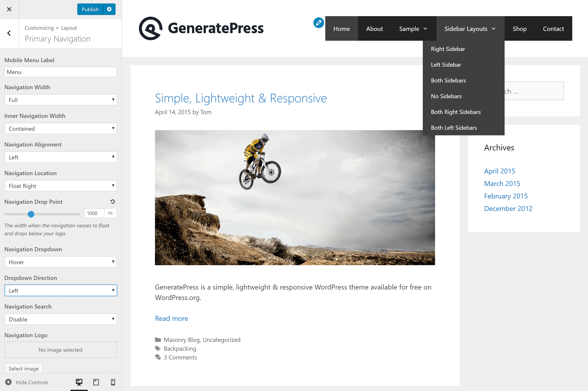
Task: Click the Hide Controls collapse arrow icon
Action: click(x=8, y=382)
